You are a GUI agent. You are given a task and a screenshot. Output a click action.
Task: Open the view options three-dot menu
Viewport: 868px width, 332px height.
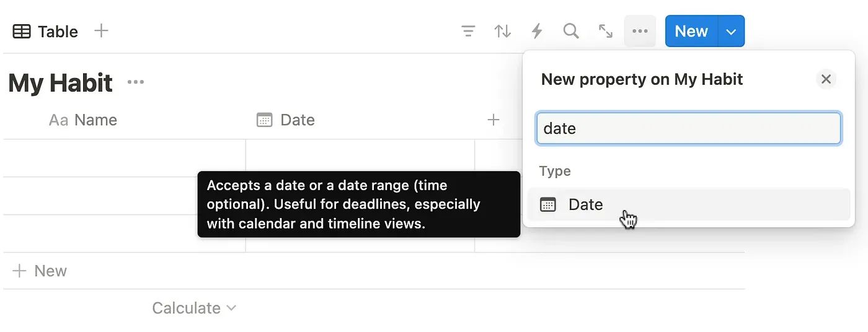tap(640, 31)
